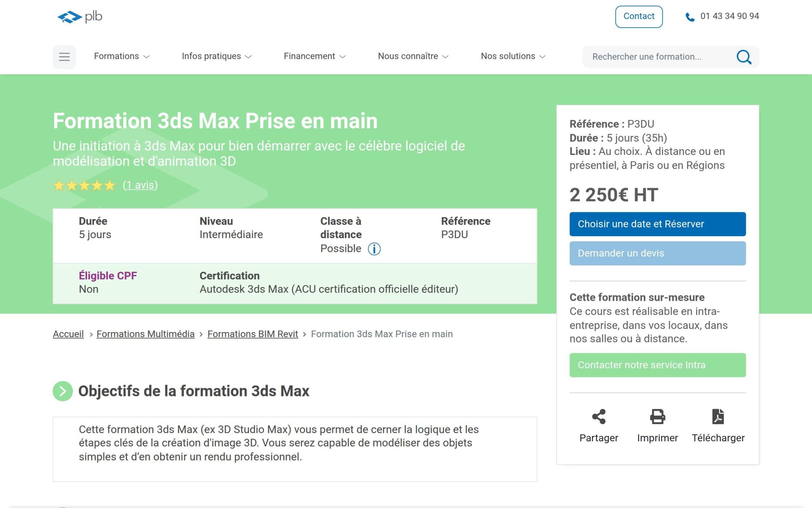The width and height of the screenshot is (812, 508).
Task: Click the Éligible CPF label
Action: pyautogui.click(x=108, y=276)
